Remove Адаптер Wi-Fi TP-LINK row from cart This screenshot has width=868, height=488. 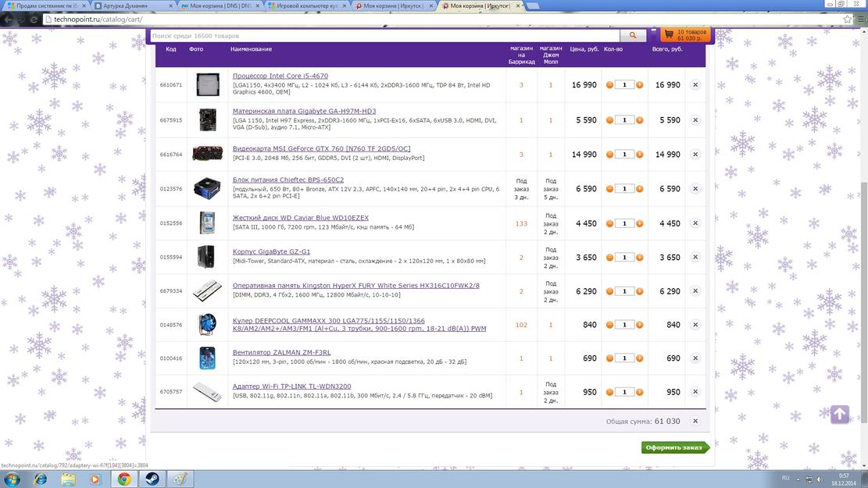pos(695,392)
